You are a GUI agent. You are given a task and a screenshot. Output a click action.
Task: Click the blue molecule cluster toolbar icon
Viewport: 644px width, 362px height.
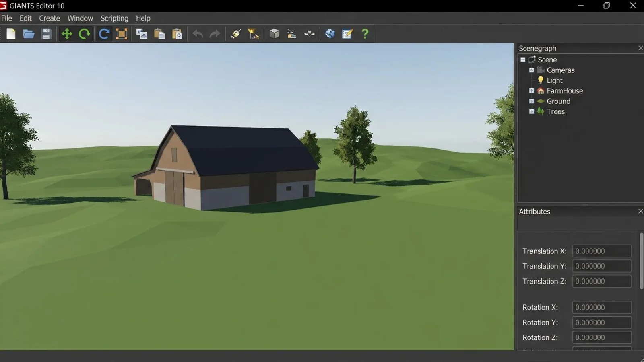coord(330,34)
